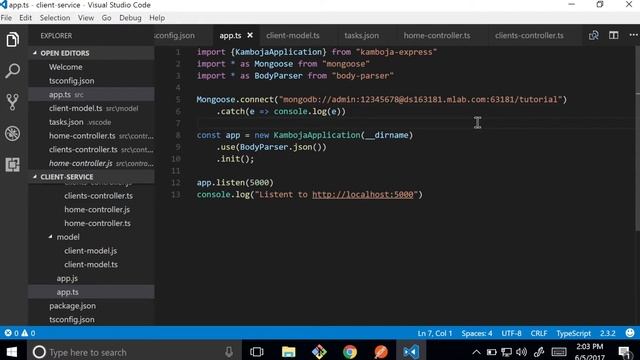This screenshot has width=640, height=360.
Task: Change encoding via UTF-8 status item
Action: [511, 333]
